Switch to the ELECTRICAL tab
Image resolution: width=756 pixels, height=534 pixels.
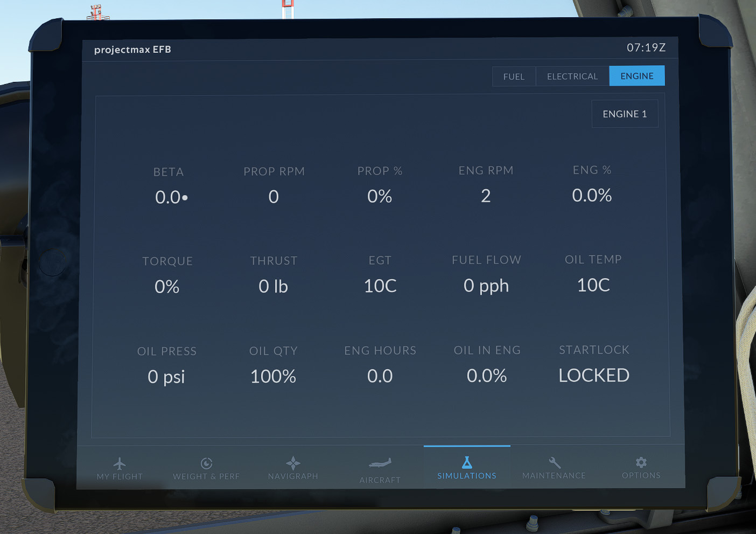(x=572, y=77)
